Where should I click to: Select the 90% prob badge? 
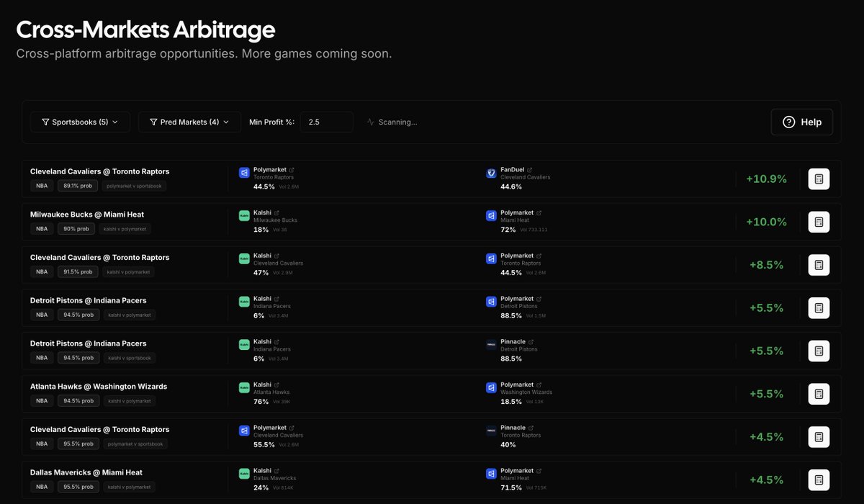(x=76, y=229)
